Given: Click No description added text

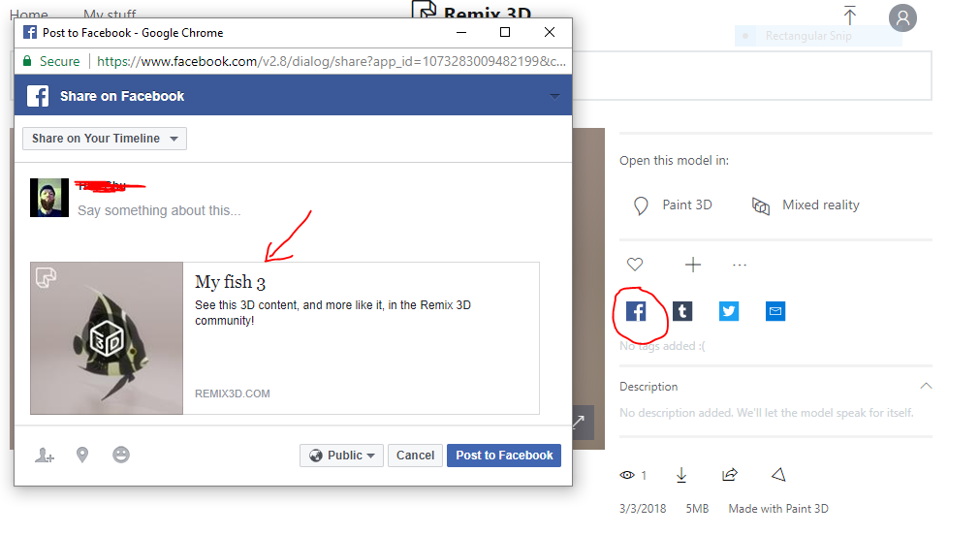Looking at the screenshot, I should [766, 413].
